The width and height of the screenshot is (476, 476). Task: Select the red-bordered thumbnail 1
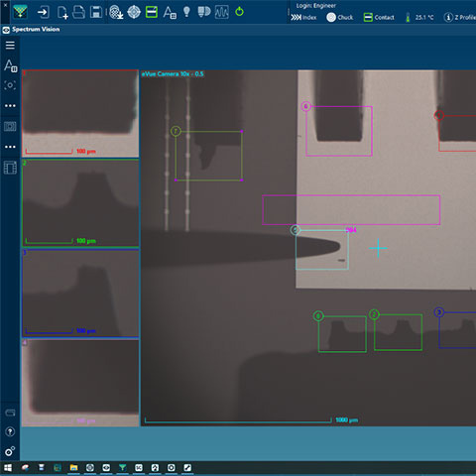[x=80, y=113]
